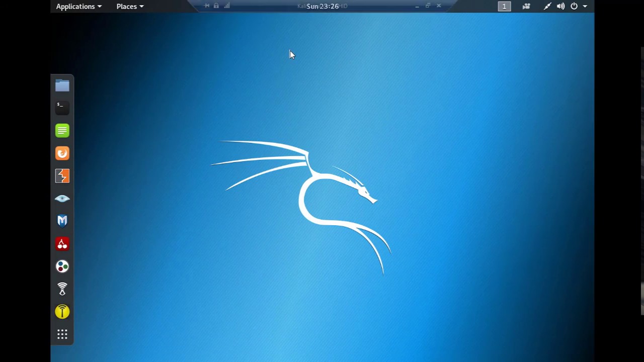The image size is (644, 362).
Task: Close the remote connection bar session
Action: tap(439, 6)
